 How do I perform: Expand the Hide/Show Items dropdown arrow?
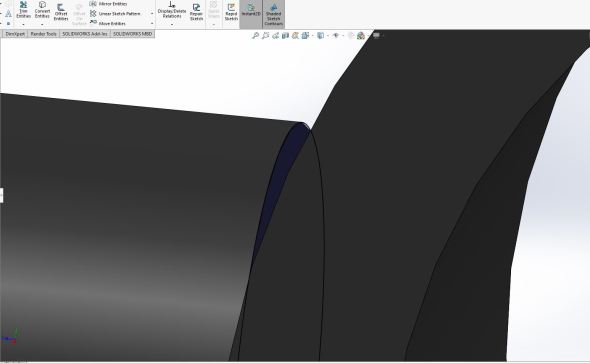tap(343, 36)
